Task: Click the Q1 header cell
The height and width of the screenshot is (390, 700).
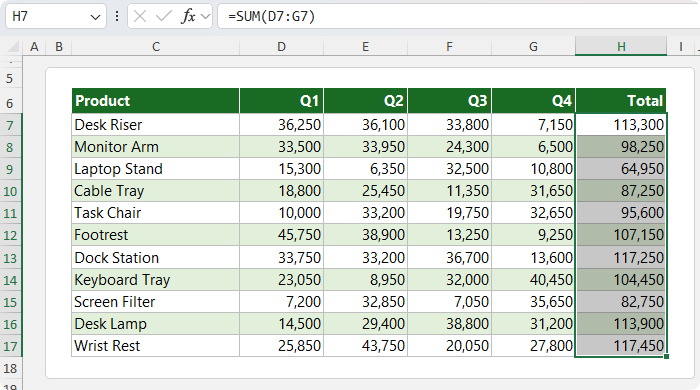Action: pyautogui.click(x=281, y=101)
